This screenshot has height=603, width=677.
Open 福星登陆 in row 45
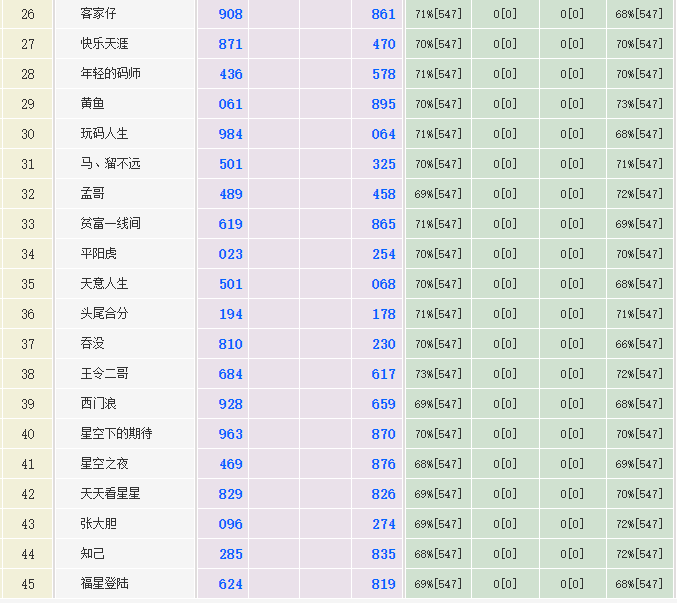(105, 584)
